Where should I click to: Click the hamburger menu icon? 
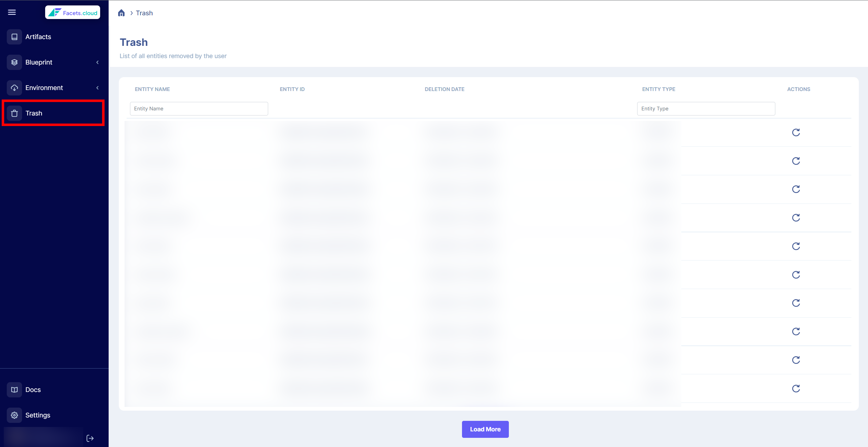[x=12, y=13]
